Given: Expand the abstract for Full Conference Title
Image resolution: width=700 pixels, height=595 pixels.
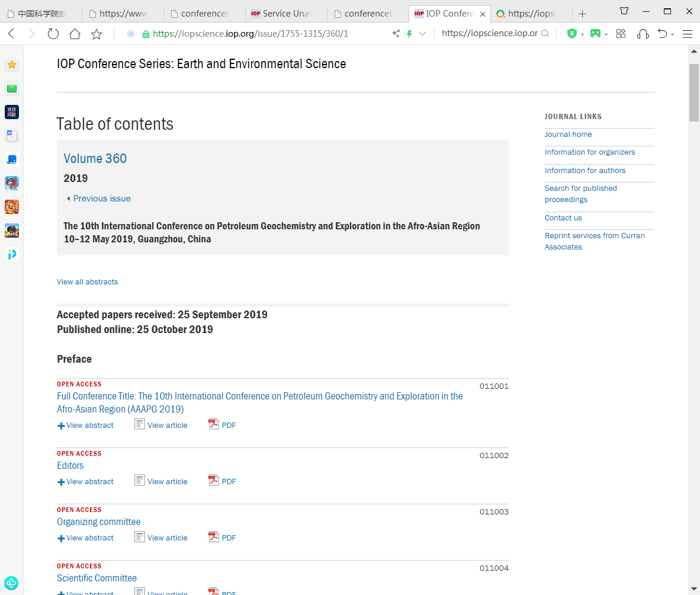Looking at the screenshot, I should (85, 425).
